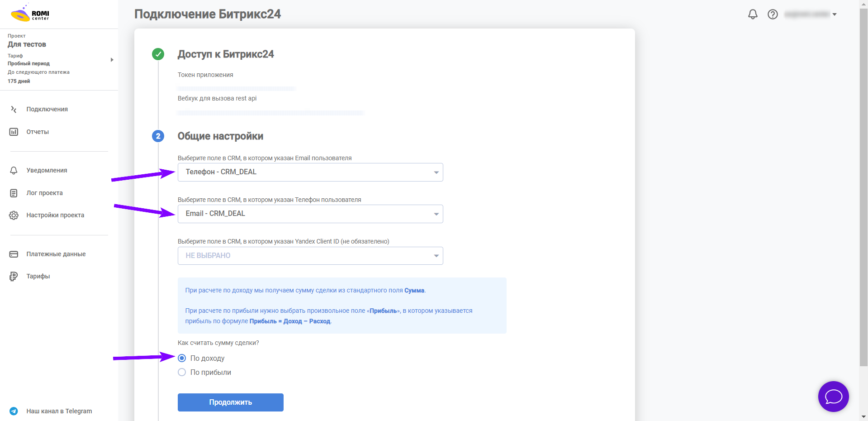
Task: Click the Лог проекта sidebar icon
Action: point(14,193)
